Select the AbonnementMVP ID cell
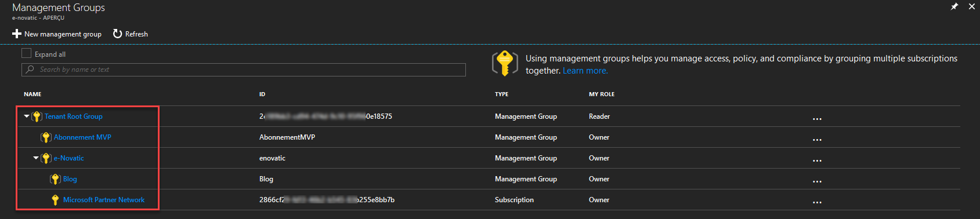This screenshot has height=219, width=980. pyautogui.click(x=287, y=137)
